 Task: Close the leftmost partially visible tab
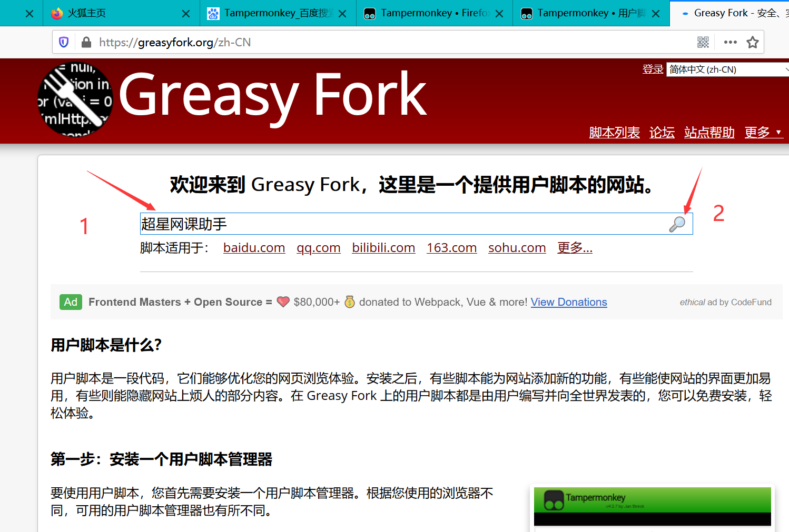[x=29, y=14]
